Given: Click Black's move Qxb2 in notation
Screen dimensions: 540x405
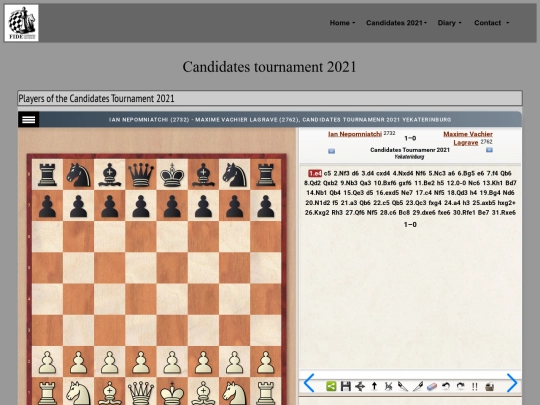Looking at the screenshot, I should pos(330,183).
